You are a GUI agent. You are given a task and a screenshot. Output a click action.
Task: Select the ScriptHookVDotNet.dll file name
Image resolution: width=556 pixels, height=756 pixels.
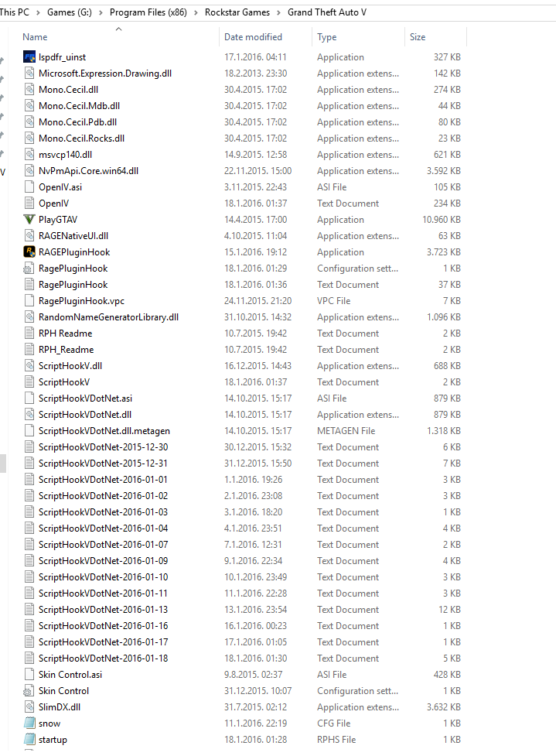[x=85, y=415]
